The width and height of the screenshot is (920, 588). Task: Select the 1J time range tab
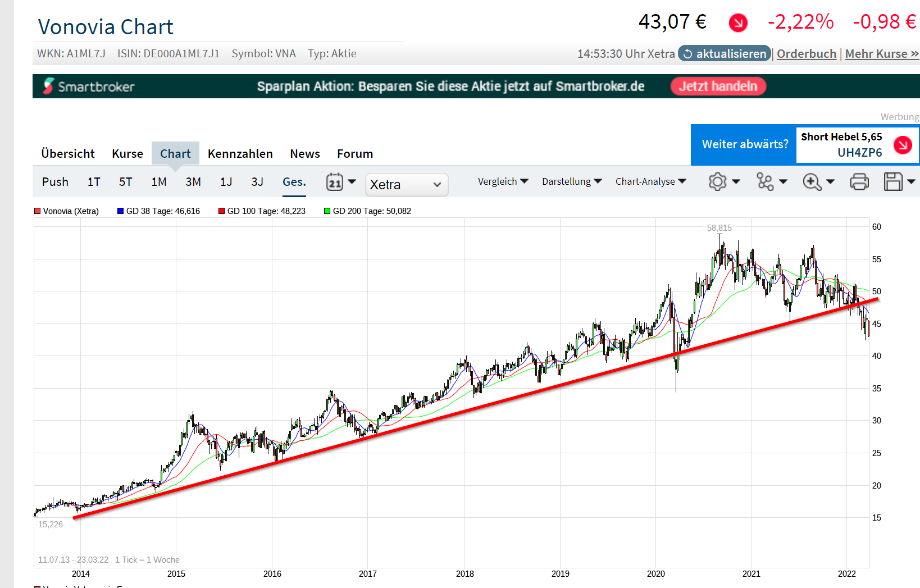(x=226, y=182)
